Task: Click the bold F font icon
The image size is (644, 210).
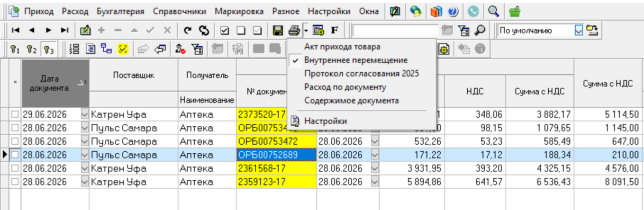Action: [334, 30]
